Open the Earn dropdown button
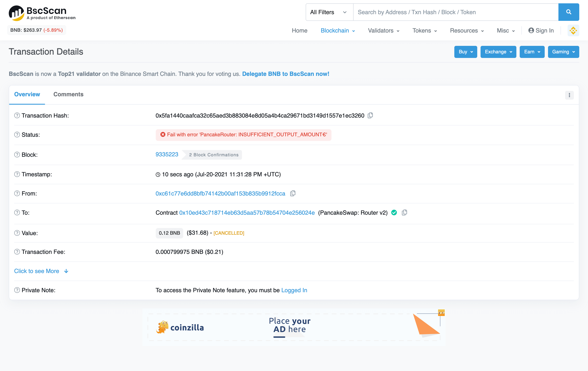The height and width of the screenshot is (371, 588). (x=532, y=52)
